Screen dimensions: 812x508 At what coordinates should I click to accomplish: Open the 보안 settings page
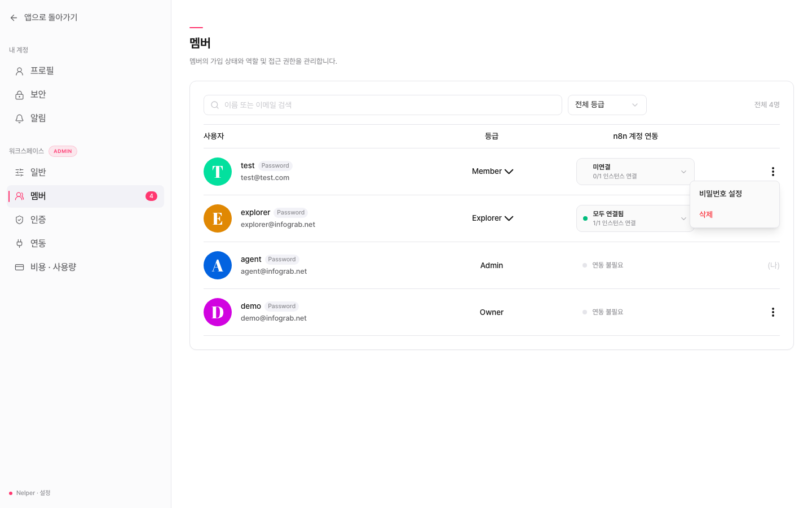(85, 95)
